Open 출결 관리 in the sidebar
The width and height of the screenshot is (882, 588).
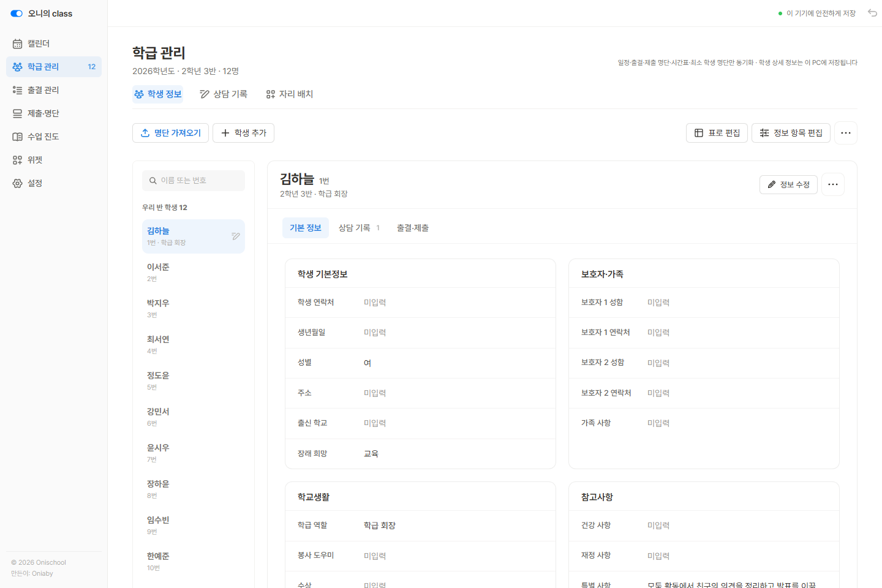tap(54, 90)
